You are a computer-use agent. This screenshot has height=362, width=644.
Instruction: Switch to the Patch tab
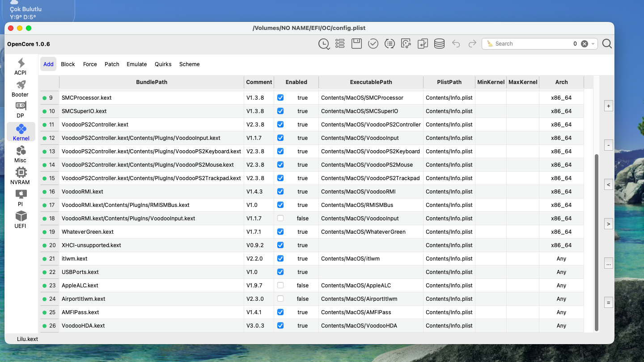(x=112, y=64)
